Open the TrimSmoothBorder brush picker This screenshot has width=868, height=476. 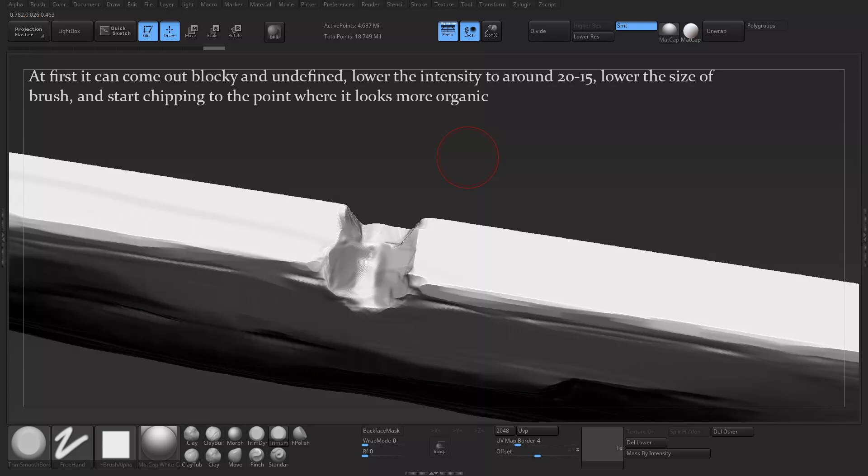[28, 446]
